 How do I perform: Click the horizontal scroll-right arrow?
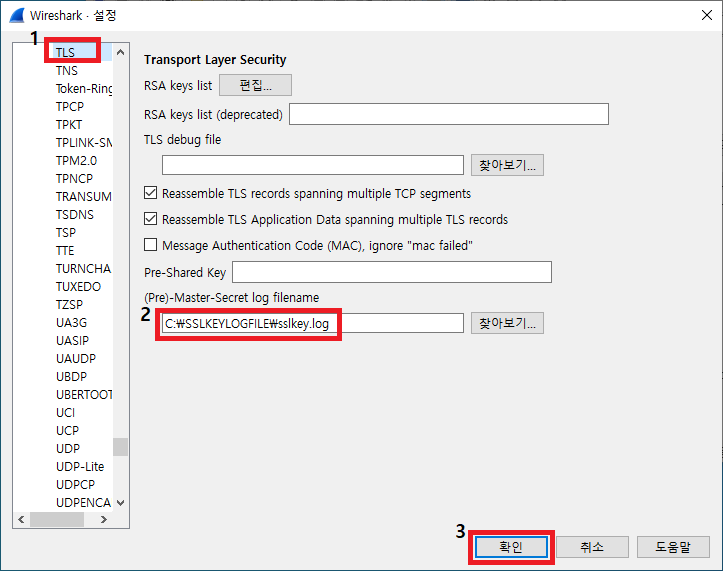(104, 519)
